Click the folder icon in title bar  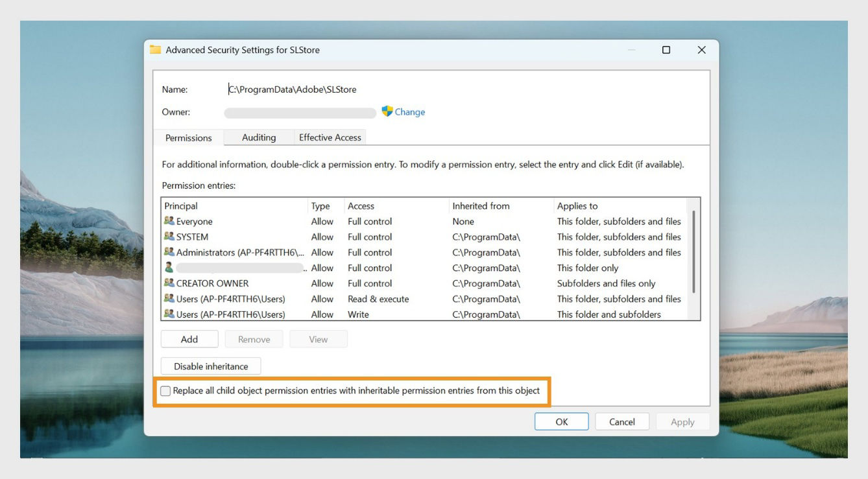[155, 50]
